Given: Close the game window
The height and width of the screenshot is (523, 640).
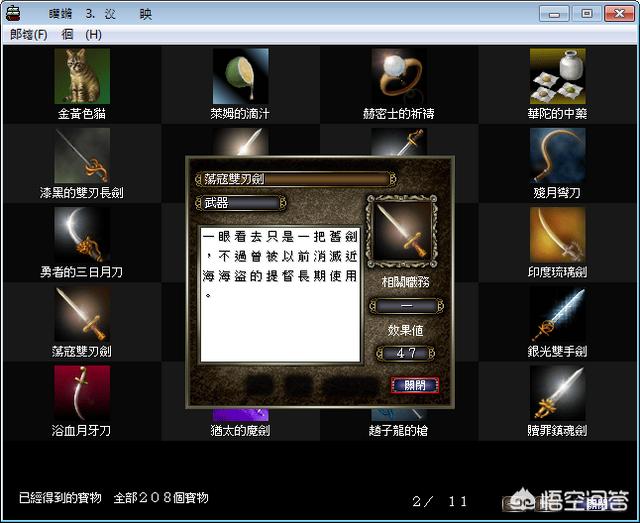Looking at the screenshot, I should point(619,13).
